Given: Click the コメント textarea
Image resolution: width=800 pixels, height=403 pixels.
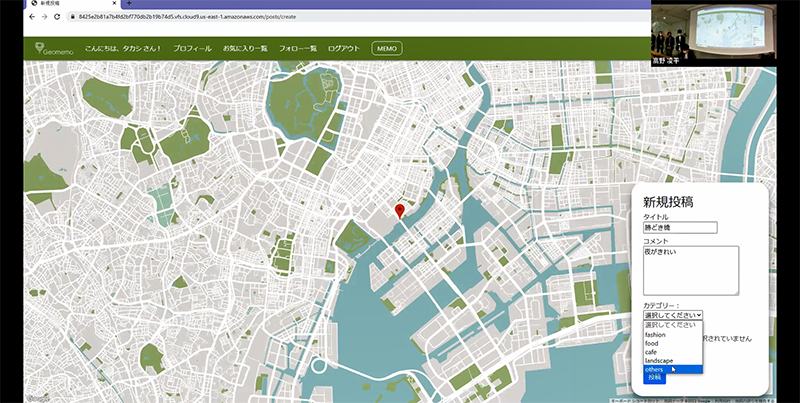Looking at the screenshot, I should coord(690,269).
